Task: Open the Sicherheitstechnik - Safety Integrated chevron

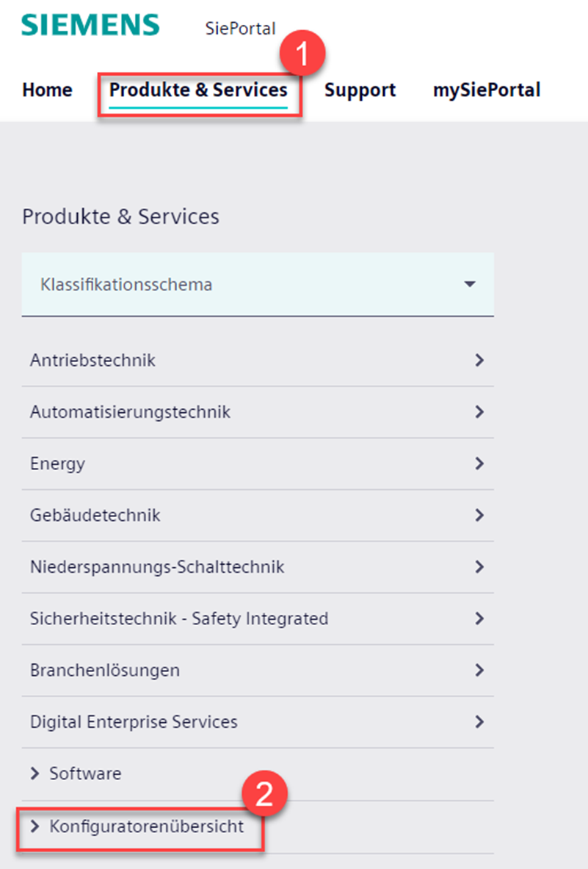Action: click(479, 619)
